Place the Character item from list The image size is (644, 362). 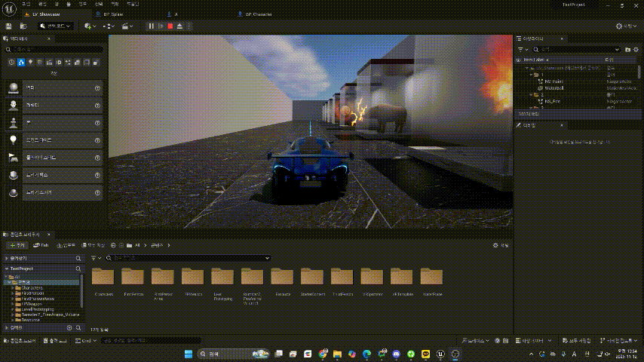pyautogui.click(x=54, y=105)
